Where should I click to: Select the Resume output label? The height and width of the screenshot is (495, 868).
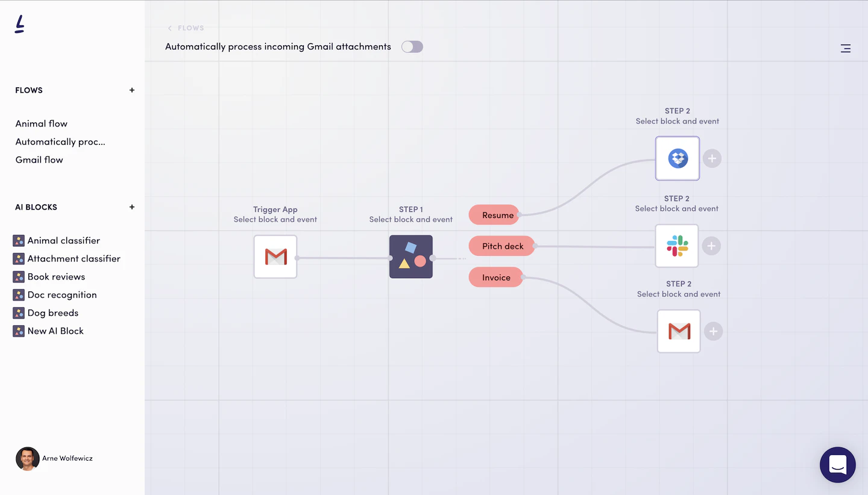[494, 214]
